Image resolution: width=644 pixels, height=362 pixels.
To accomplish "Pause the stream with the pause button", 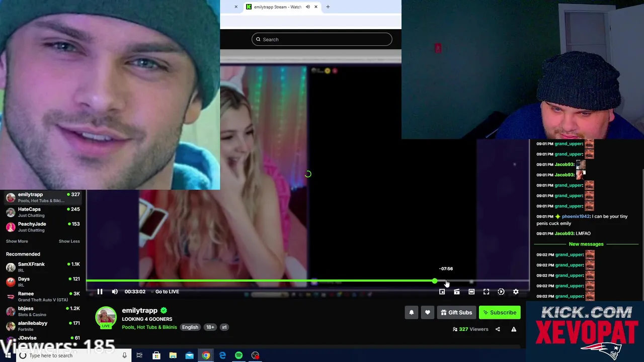I will pos(100,292).
